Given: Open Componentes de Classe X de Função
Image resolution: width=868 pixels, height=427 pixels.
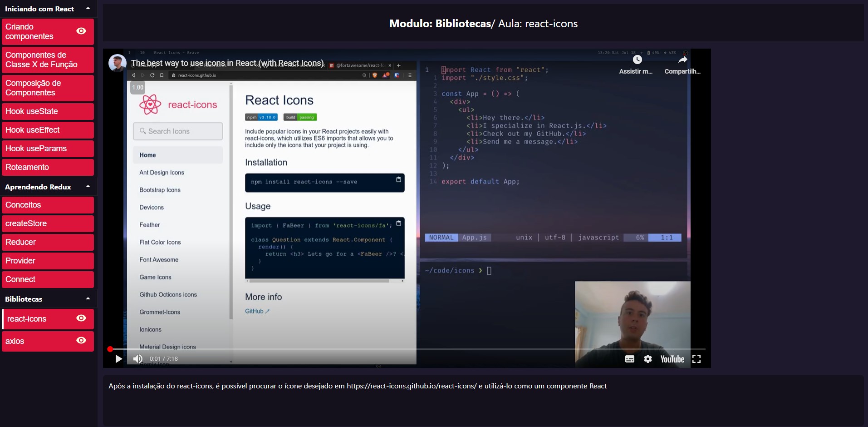Looking at the screenshot, I should tap(48, 60).
